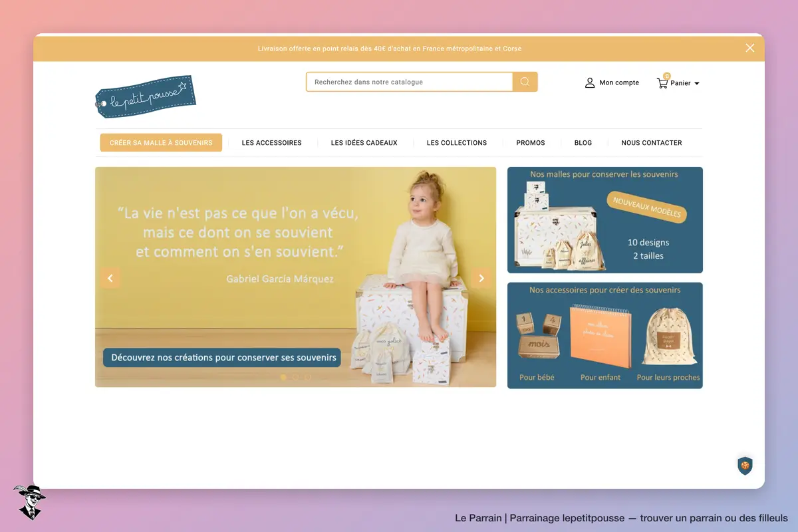Open the Nos malles souvenirs banner
Screen dimensions: 798x532
(x=605, y=220)
